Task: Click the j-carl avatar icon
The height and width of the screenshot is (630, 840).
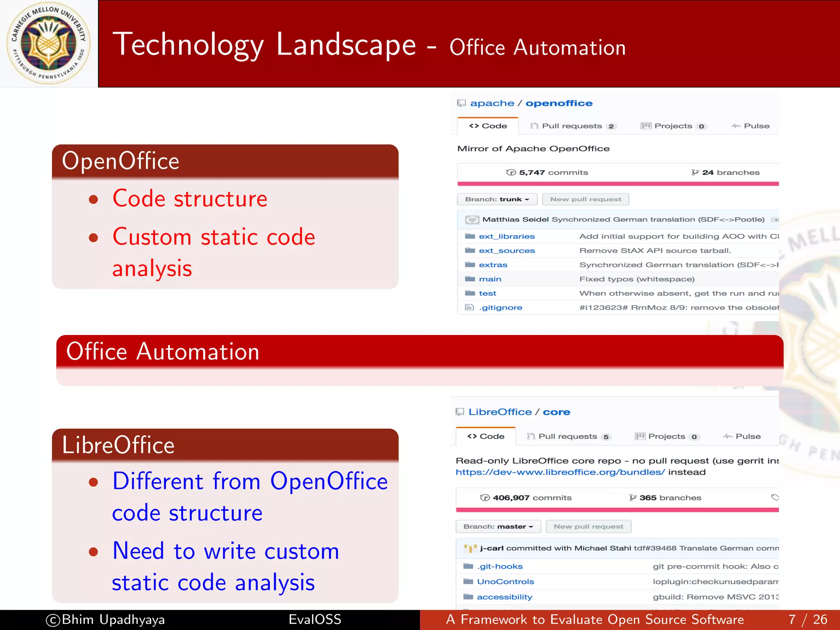Action: [x=470, y=548]
